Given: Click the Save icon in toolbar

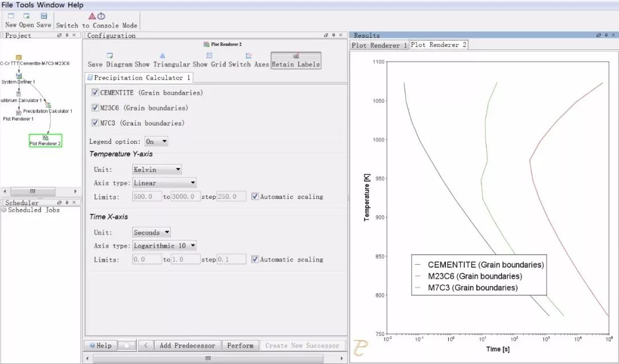Looking at the screenshot, I should coord(44,17).
